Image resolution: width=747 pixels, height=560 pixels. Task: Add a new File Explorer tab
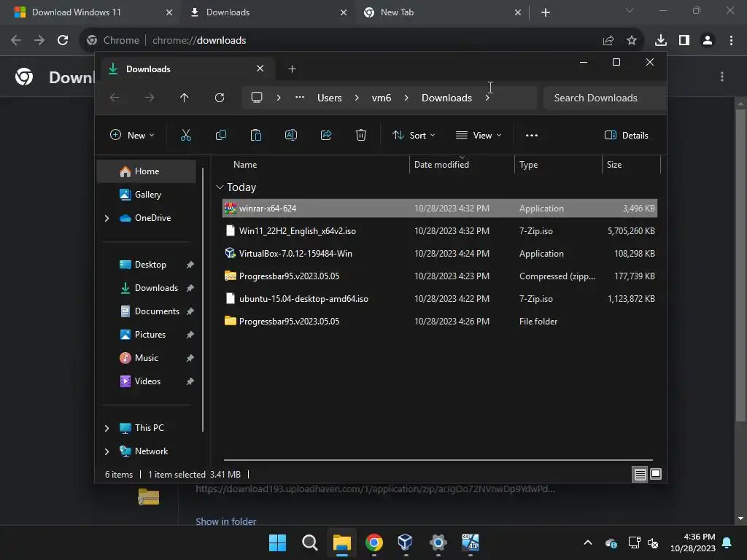coord(292,69)
